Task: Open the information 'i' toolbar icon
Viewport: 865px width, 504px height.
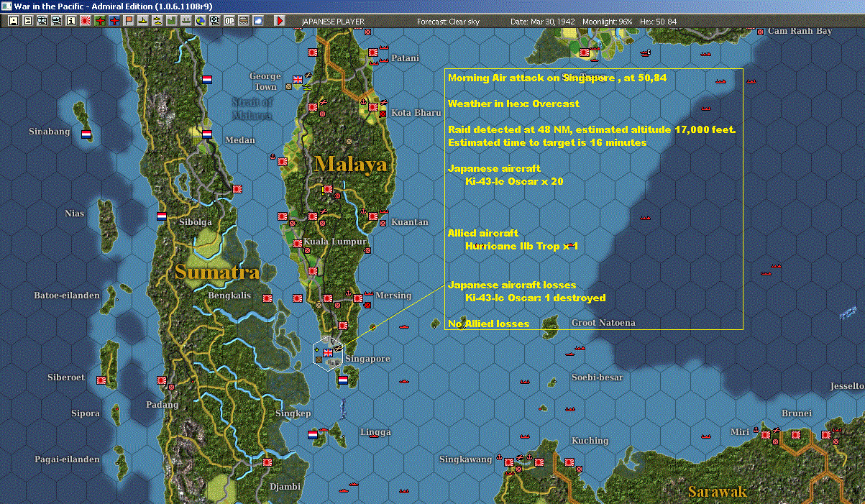Action: click(x=70, y=21)
